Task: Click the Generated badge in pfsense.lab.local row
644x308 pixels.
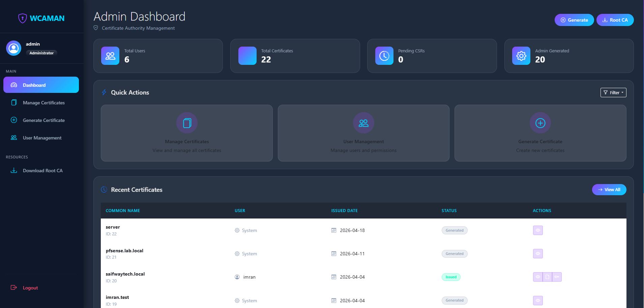Action: (x=455, y=254)
